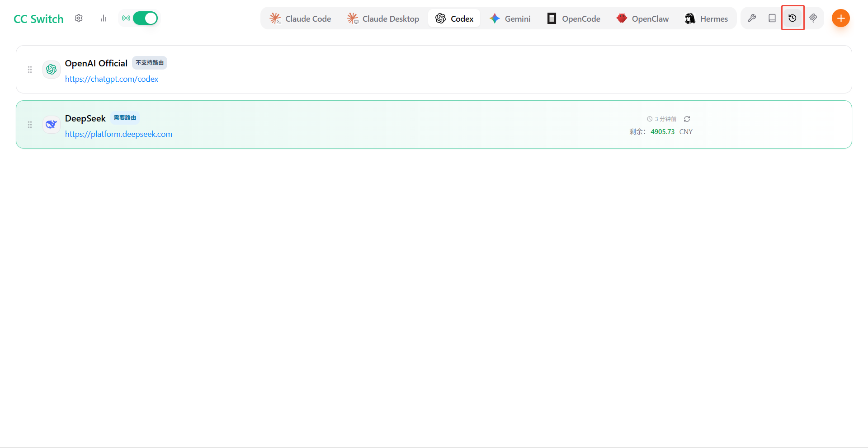Grab the drag handle on the OpenAI Official row

pyautogui.click(x=30, y=70)
